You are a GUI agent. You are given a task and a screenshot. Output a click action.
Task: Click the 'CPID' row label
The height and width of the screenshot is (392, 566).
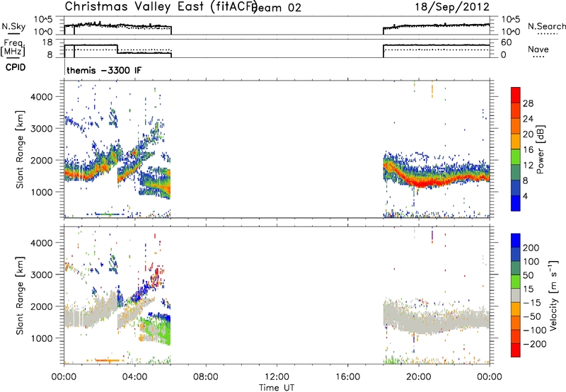16,67
